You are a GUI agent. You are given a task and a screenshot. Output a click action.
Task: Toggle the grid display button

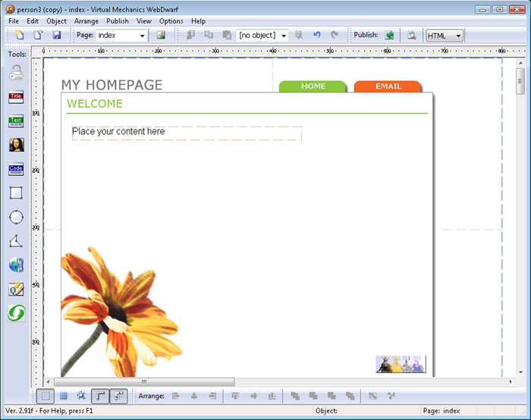click(64, 396)
